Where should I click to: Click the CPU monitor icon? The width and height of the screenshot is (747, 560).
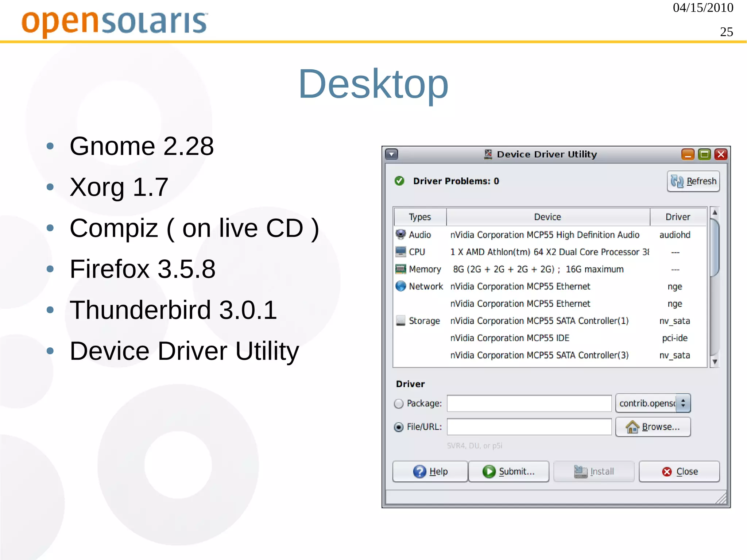[x=401, y=252]
